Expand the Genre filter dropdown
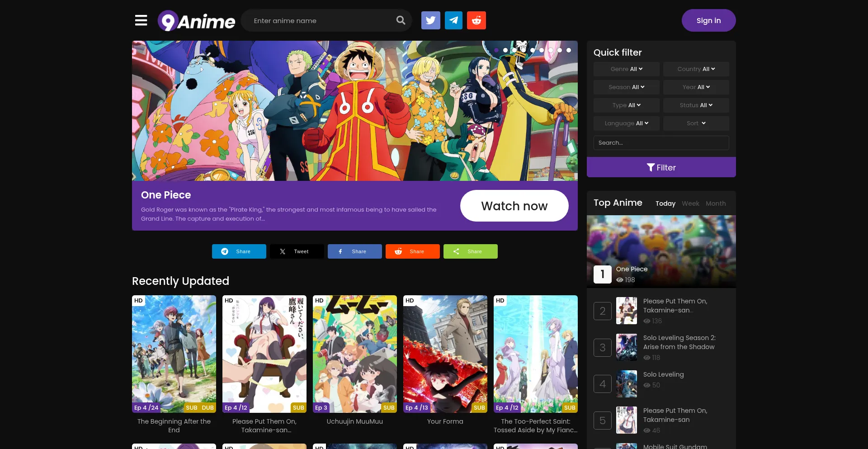 tap(626, 69)
